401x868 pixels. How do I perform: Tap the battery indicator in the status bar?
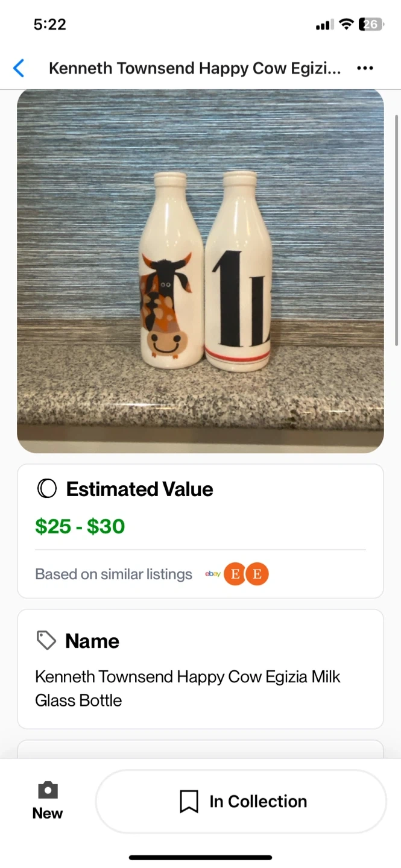pyautogui.click(x=370, y=24)
